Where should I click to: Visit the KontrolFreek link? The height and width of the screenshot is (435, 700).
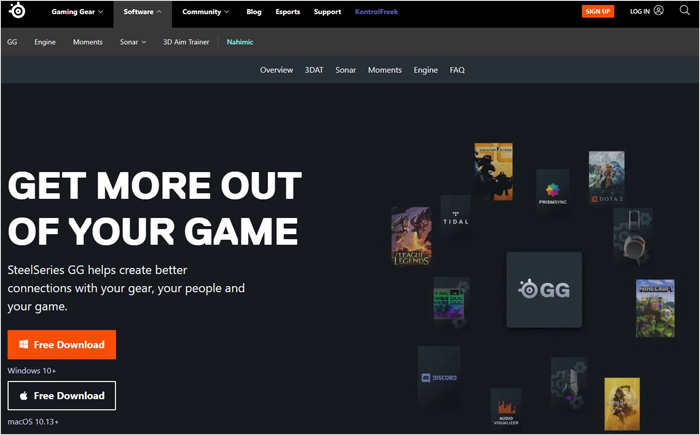[x=376, y=12]
